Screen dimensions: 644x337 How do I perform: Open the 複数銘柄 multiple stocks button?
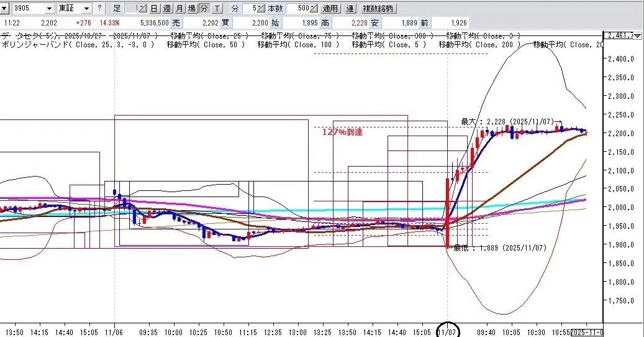378,8
